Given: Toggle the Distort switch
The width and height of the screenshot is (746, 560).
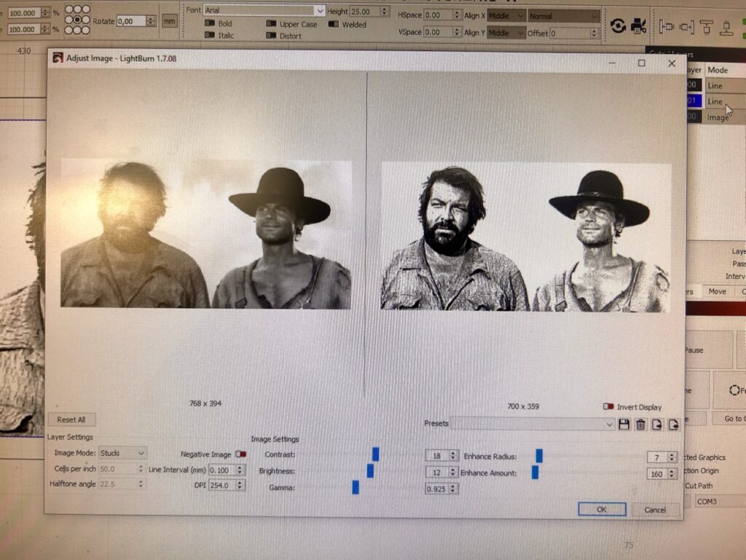Looking at the screenshot, I should pyautogui.click(x=271, y=36).
